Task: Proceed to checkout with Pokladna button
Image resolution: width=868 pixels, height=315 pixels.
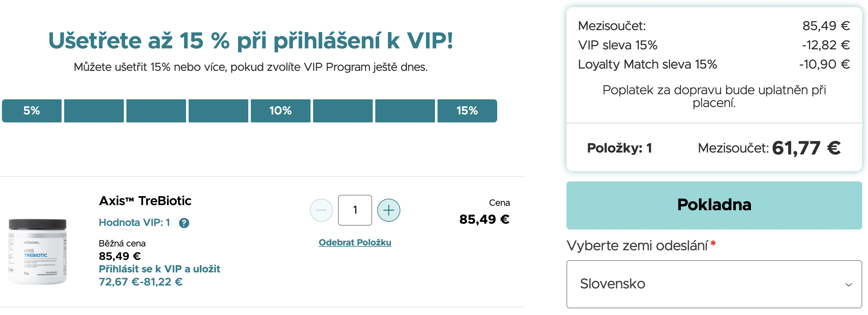Action: coord(714,205)
